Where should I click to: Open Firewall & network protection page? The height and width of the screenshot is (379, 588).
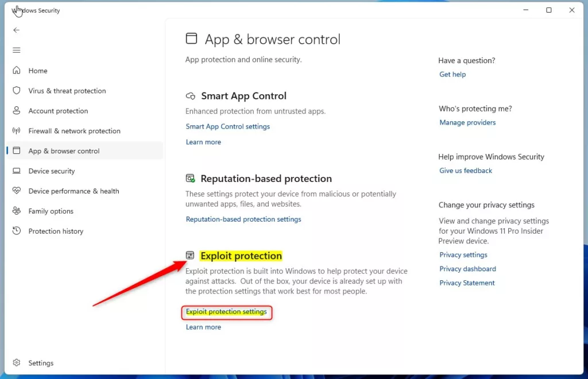pos(74,131)
